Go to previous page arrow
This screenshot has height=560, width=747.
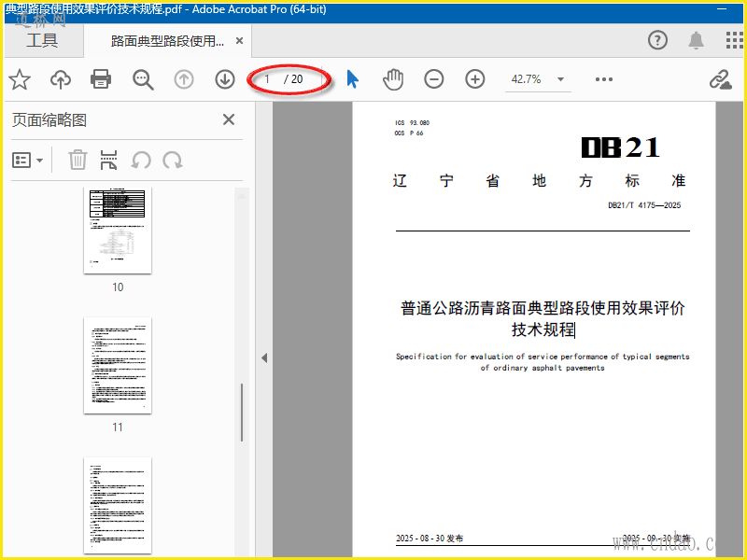click(184, 79)
